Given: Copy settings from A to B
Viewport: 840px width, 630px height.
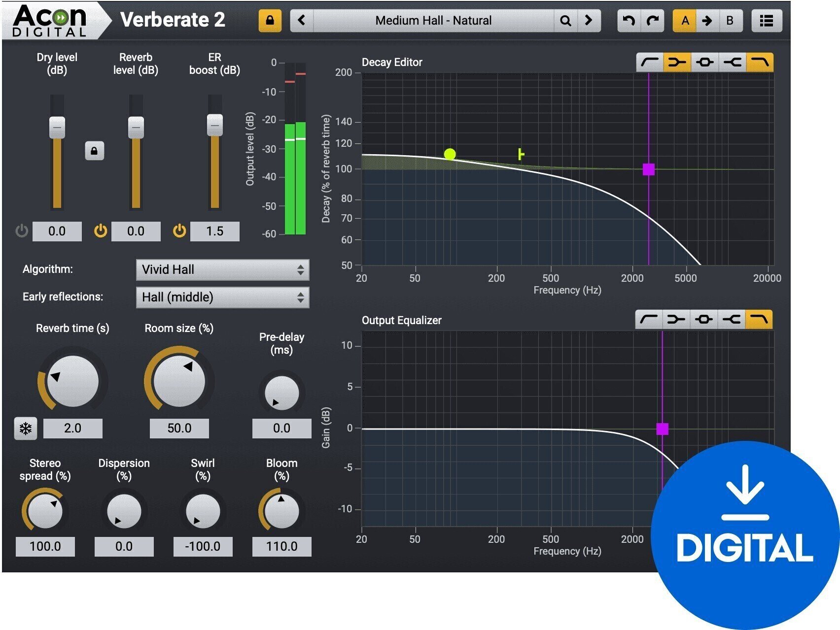Looking at the screenshot, I should [708, 21].
